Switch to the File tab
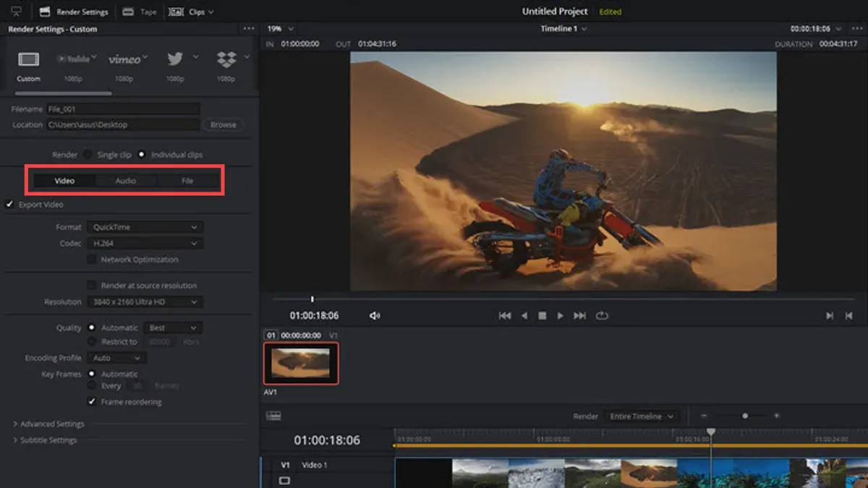The image size is (868, 488). 187,181
